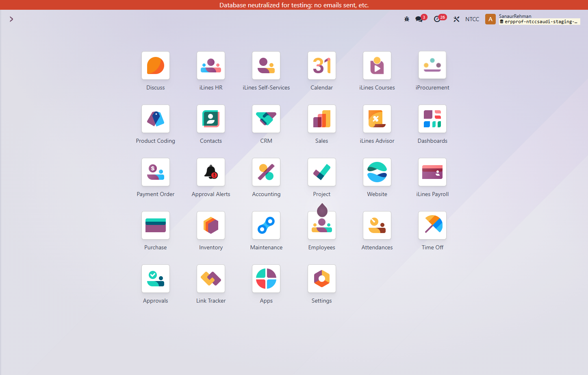This screenshot has height=375, width=588.
Task: Open iLines Self-Services app icon
Action: (266, 65)
